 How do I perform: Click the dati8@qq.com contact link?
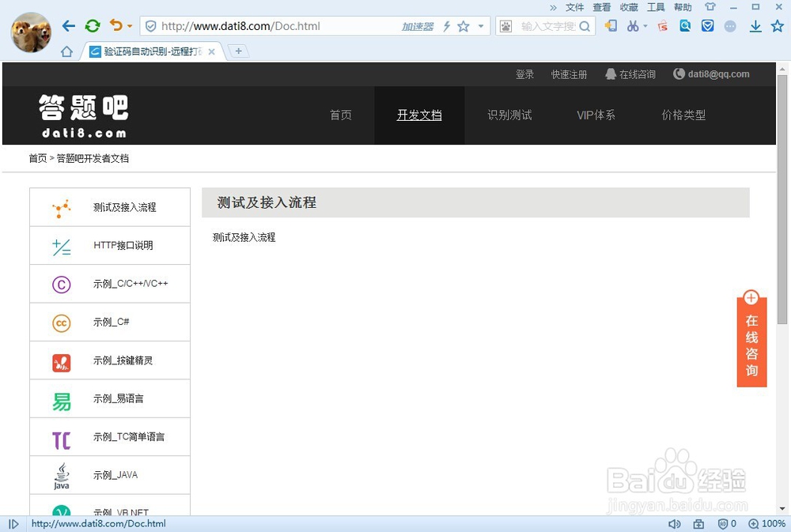point(711,74)
